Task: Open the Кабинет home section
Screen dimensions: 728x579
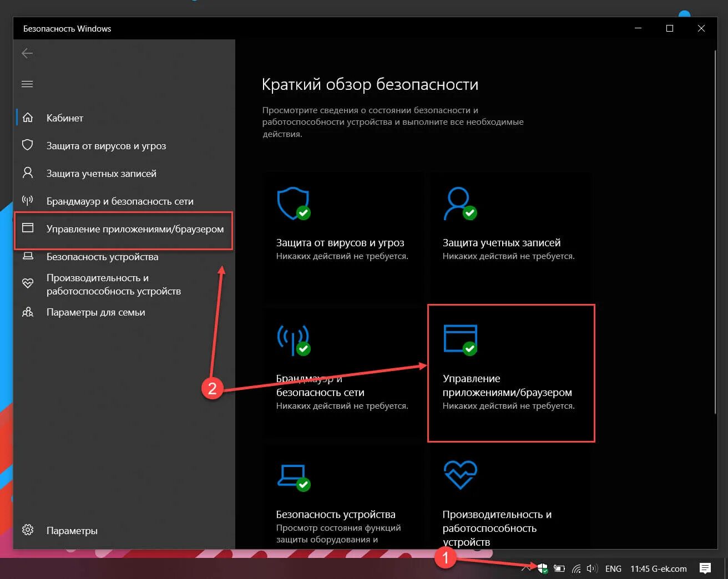Action: pyautogui.click(x=124, y=118)
